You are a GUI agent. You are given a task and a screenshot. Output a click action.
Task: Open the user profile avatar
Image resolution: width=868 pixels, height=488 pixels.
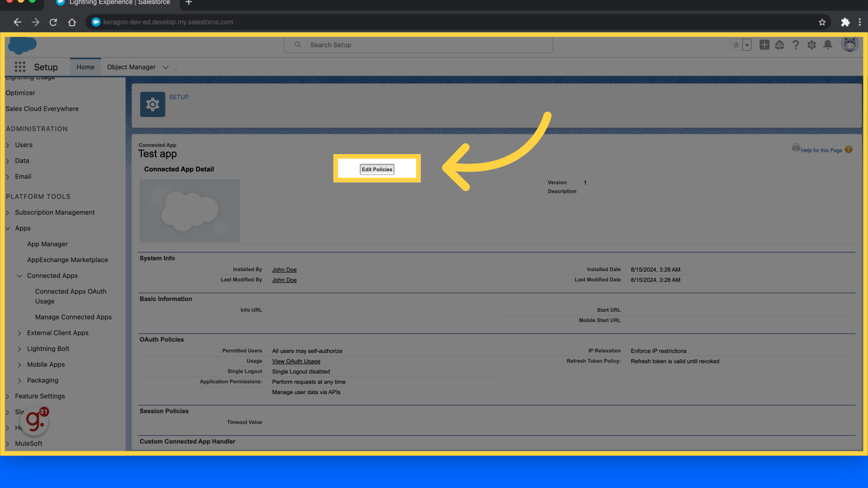pyautogui.click(x=849, y=44)
